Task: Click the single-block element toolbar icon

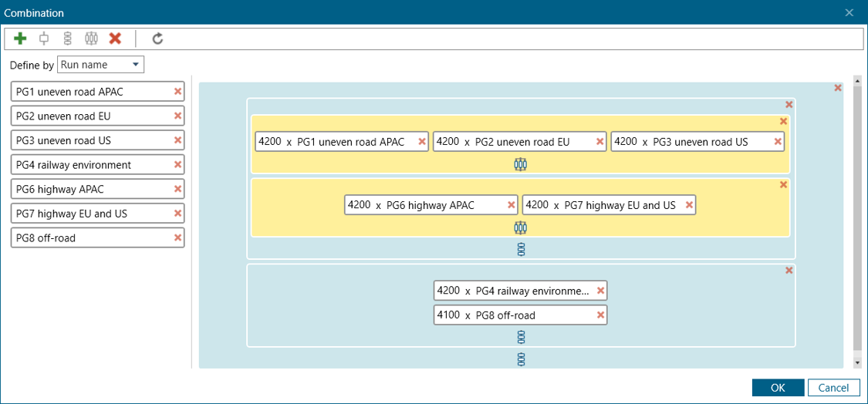Action: 44,39
